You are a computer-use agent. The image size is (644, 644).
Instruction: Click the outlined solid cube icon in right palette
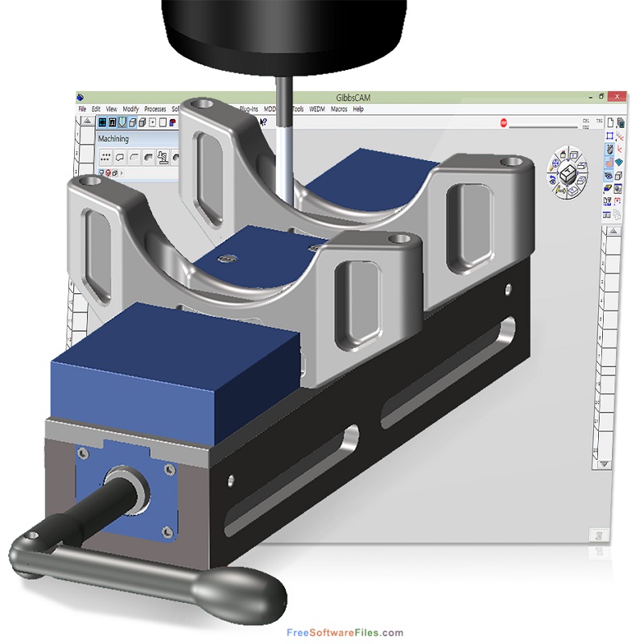tap(619, 175)
